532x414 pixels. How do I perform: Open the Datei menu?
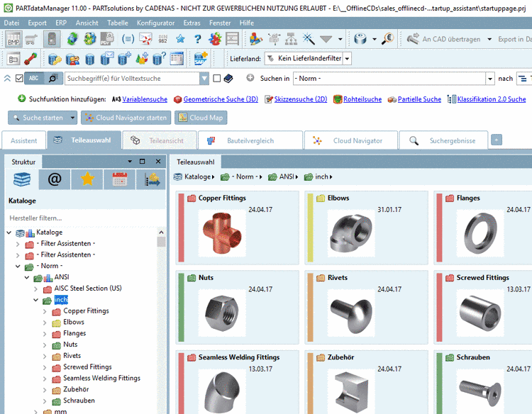[11, 23]
